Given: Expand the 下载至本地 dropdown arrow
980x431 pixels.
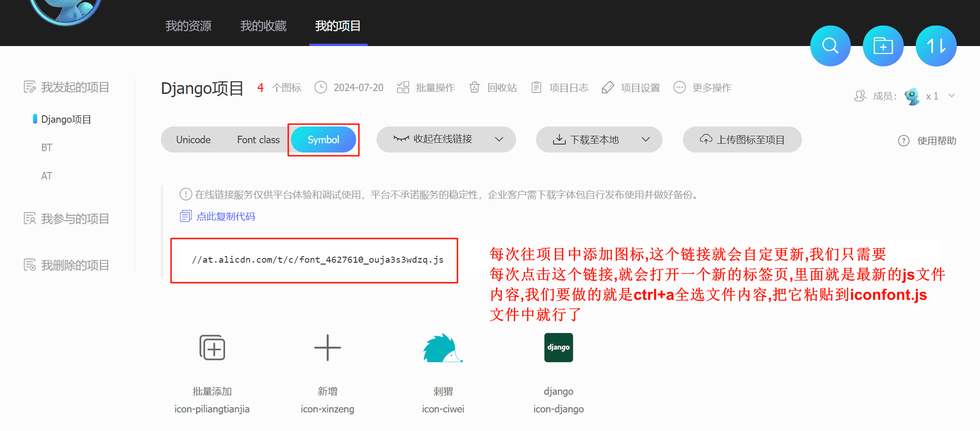Looking at the screenshot, I should click(646, 139).
